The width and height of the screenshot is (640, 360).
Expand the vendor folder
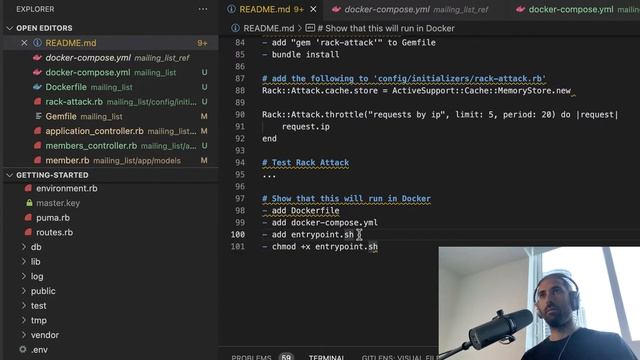coord(24,335)
